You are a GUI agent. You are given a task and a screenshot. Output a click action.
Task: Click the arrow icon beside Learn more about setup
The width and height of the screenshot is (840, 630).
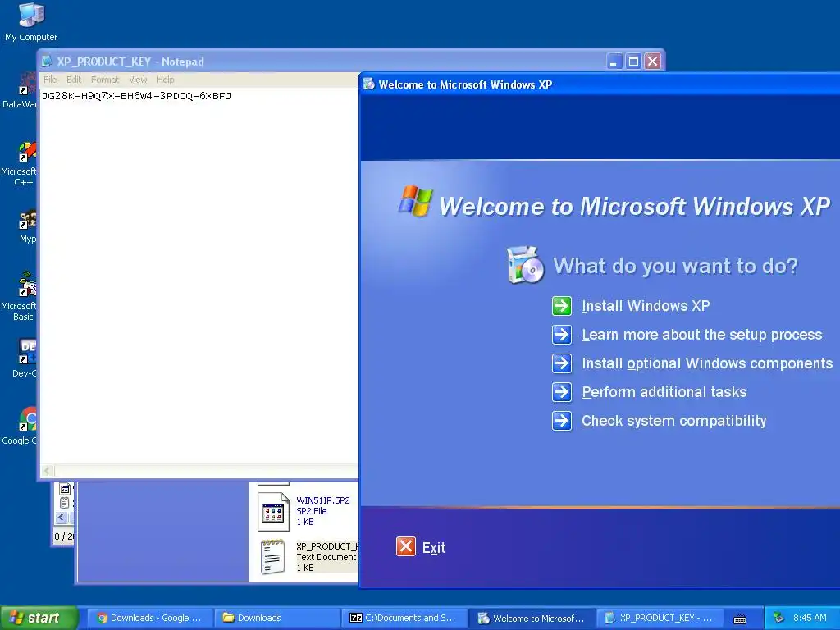561,335
